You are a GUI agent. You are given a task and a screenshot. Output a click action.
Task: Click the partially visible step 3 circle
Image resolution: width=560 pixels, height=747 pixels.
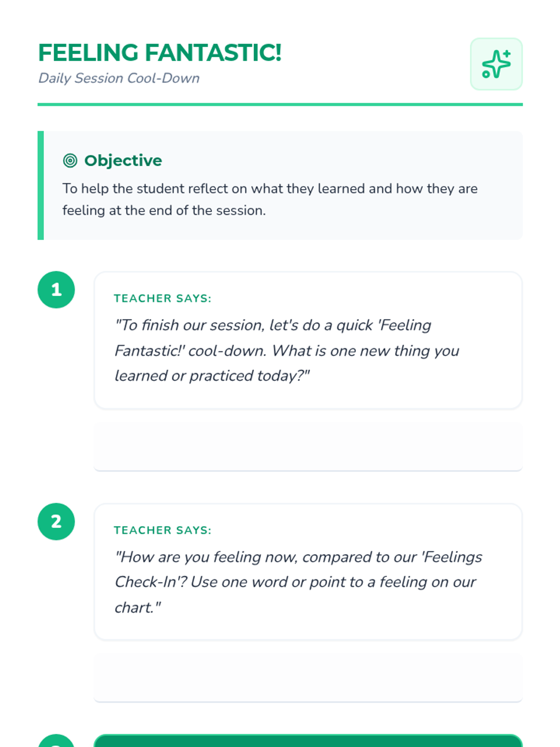click(56, 741)
